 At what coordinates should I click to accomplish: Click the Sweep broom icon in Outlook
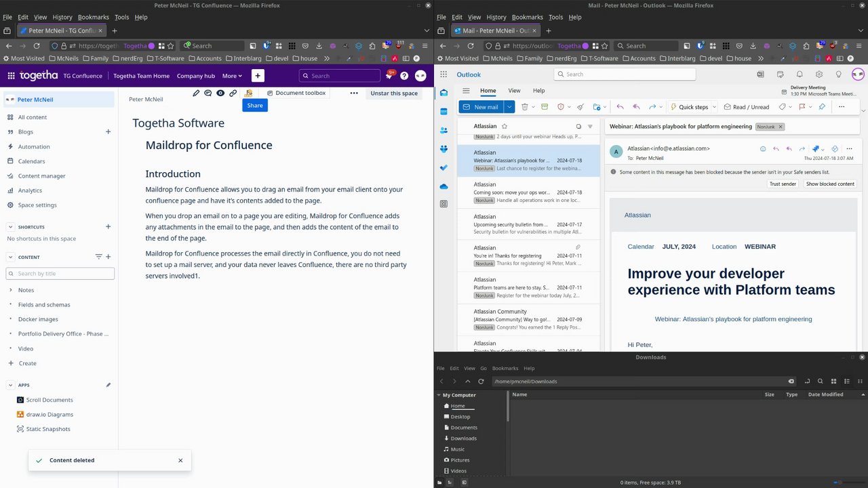click(x=580, y=107)
